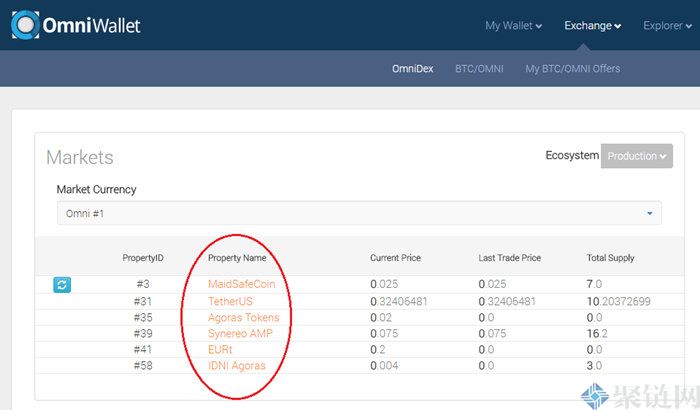Open the Explorer dropdown menu
Viewport: 700px width, 410px height.
[667, 26]
